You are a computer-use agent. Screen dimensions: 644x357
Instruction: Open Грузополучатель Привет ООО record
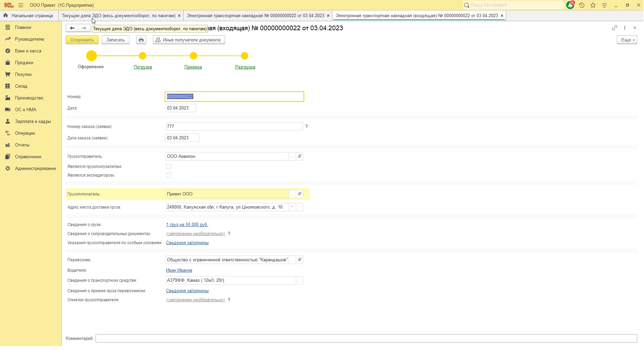(300, 194)
